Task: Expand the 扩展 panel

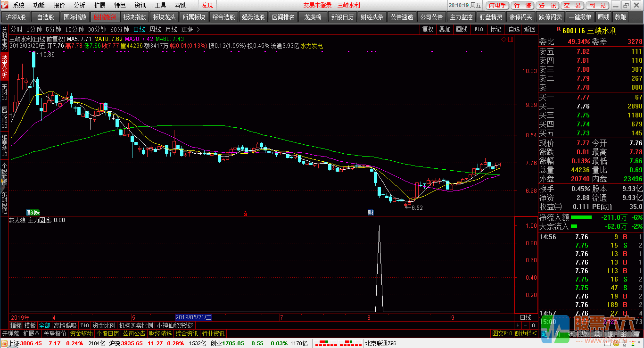Action: (x=31, y=333)
